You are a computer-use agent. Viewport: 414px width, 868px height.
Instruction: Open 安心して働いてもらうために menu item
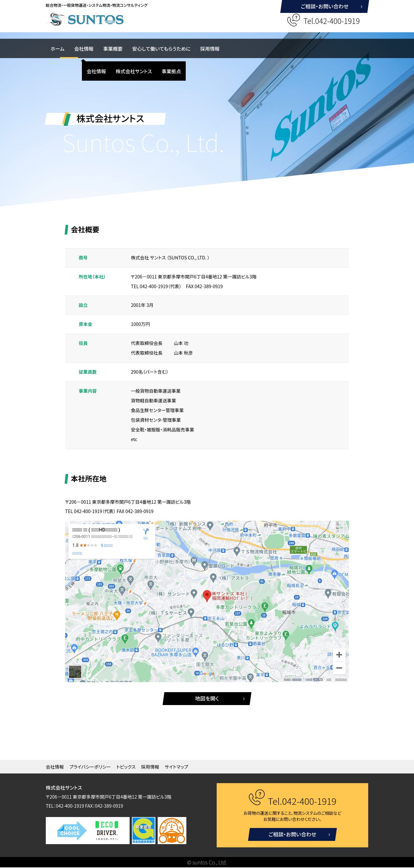(161, 49)
